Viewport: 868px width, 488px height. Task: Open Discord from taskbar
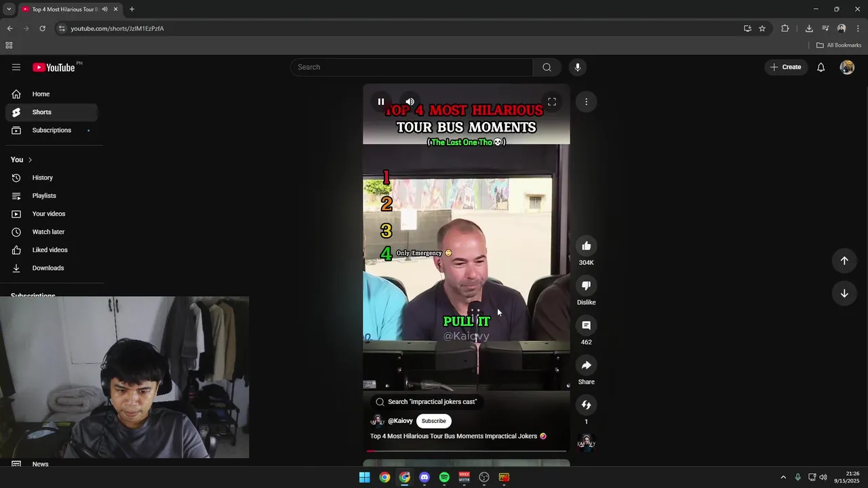425,477
